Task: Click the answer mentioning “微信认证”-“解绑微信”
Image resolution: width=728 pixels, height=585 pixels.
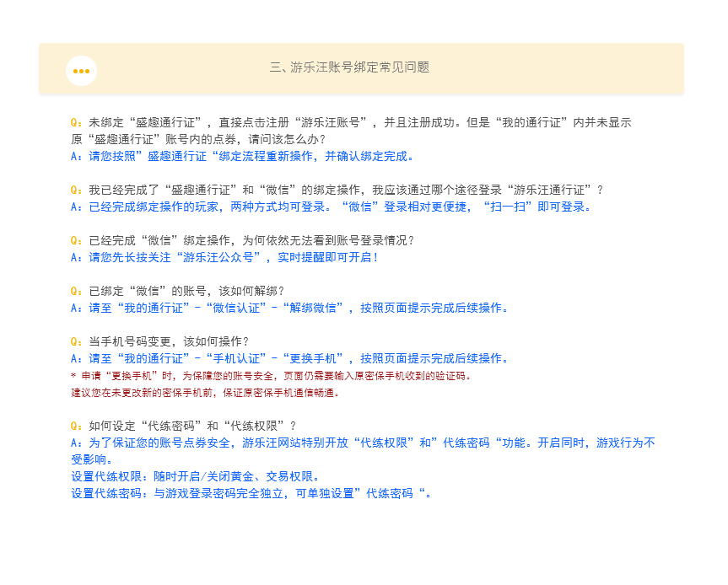Action: point(289,308)
